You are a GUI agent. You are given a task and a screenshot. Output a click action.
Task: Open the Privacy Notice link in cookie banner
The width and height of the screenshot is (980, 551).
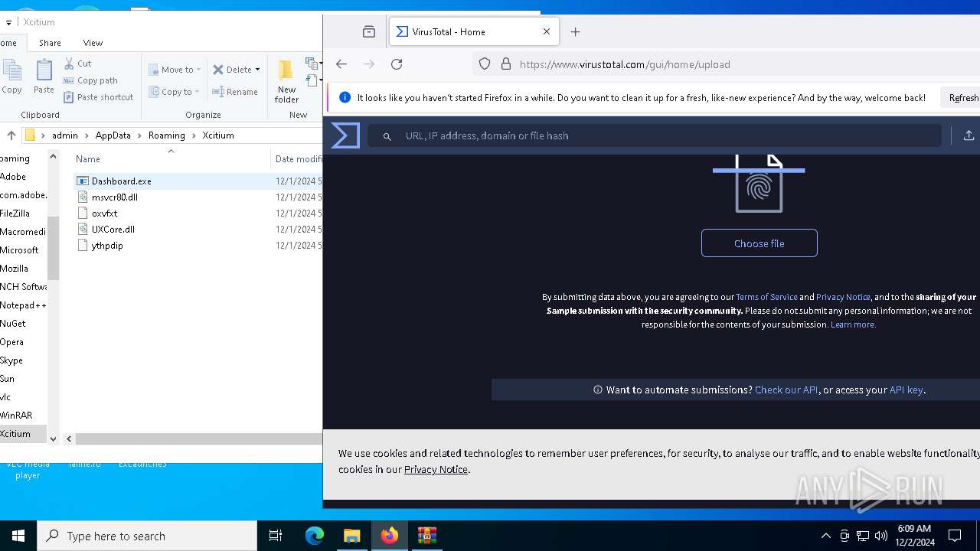(436, 469)
